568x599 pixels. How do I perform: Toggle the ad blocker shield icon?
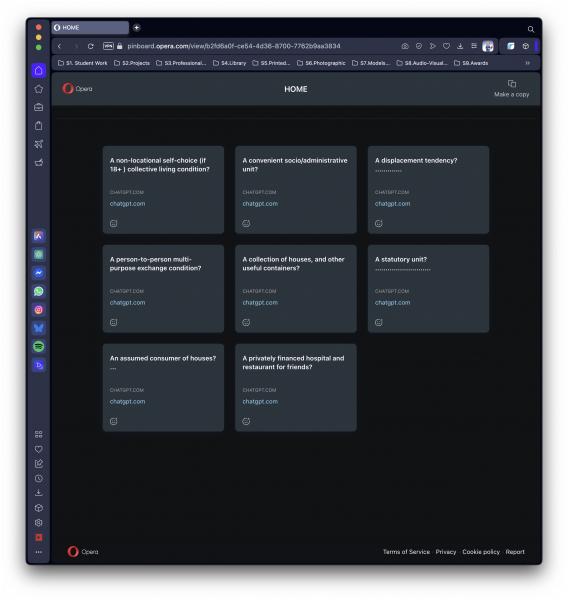point(419,46)
